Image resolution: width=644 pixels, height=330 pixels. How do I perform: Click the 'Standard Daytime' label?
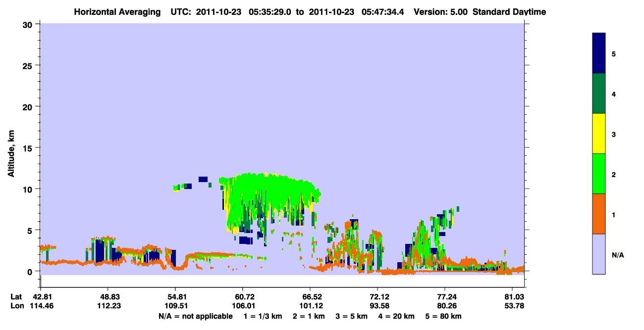509,12
